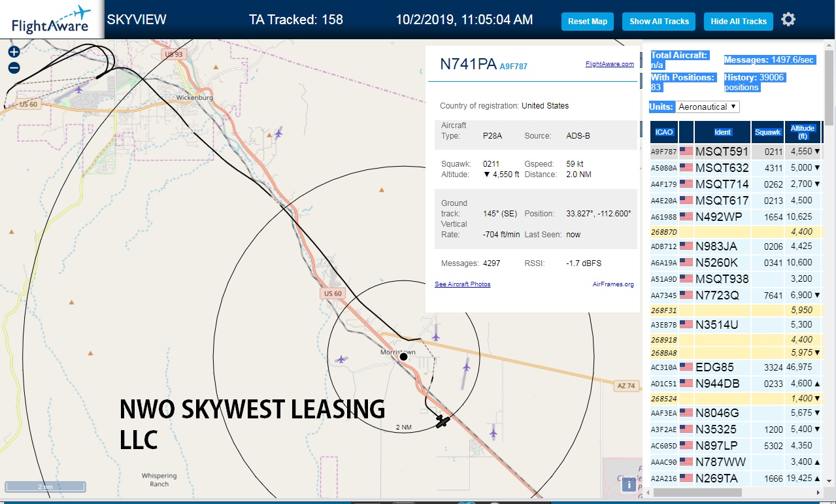Image resolution: width=836 pixels, height=504 pixels.
Task: Click the Messages 1497.6/sec stat
Action: (769, 60)
